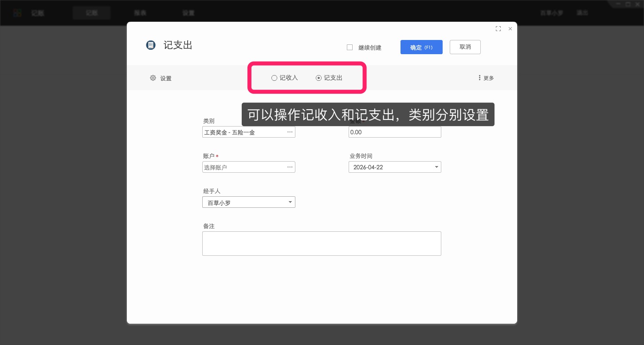
Task: Enable the 继续创建 checkbox
Action: click(349, 47)
